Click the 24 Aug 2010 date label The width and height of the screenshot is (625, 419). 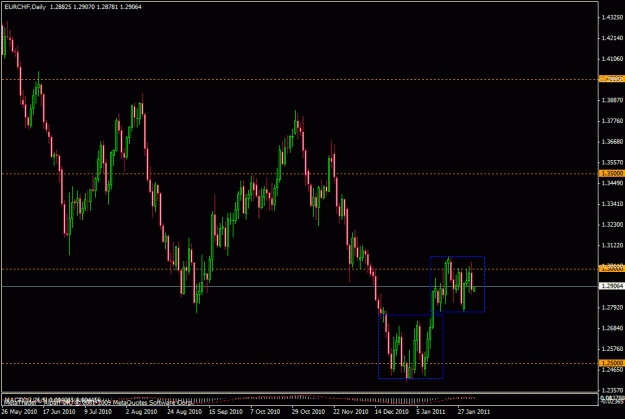coord(184,412)
